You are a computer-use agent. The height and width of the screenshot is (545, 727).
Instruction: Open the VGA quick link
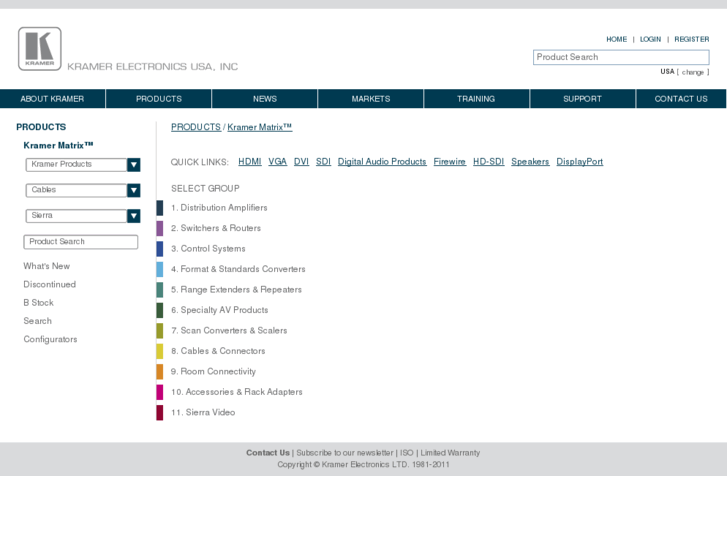277,161
